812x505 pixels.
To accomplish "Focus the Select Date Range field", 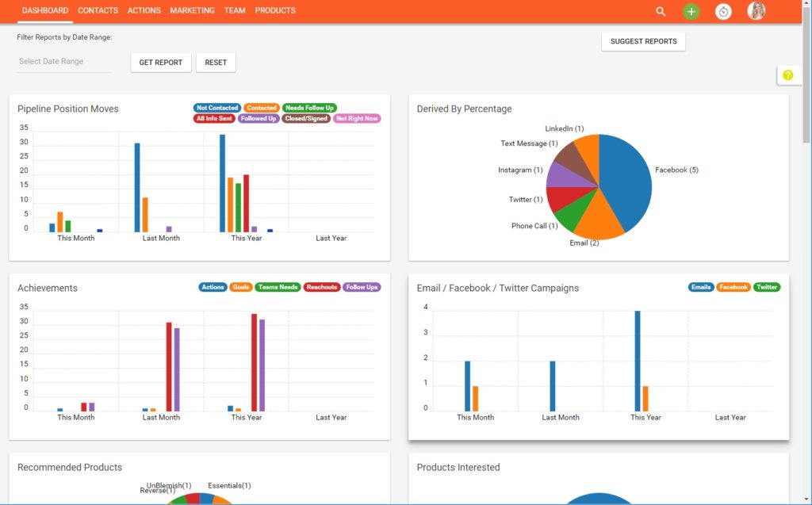I will click(63, 62).
